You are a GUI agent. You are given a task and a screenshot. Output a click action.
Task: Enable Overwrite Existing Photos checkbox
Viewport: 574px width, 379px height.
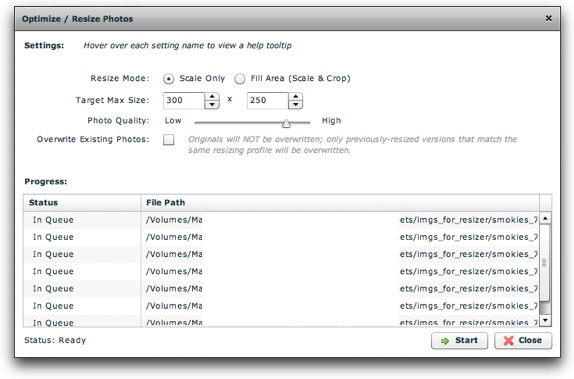pyautogui.click(x=168, y=140)
